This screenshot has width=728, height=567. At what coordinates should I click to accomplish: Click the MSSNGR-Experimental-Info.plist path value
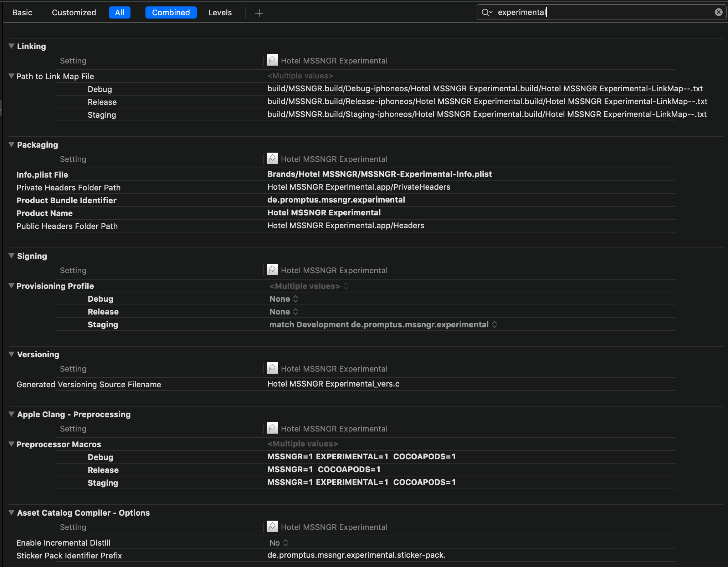379,174
